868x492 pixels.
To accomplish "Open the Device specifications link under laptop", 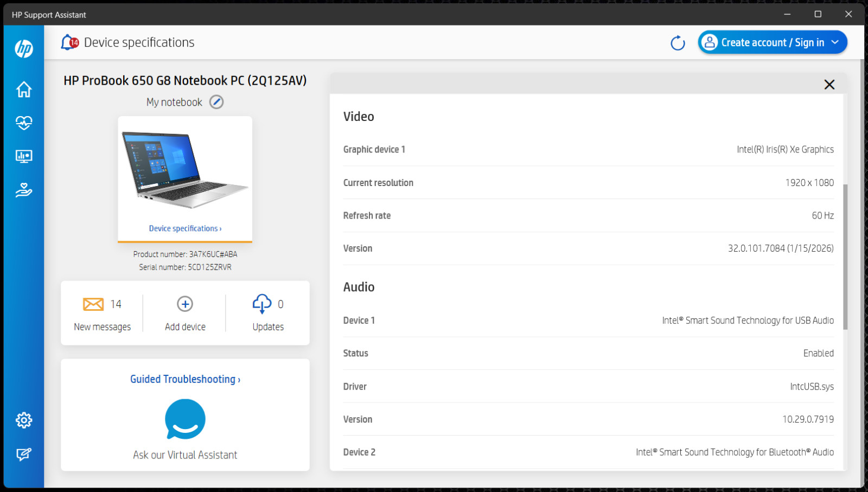I will [x=185, y=228].
